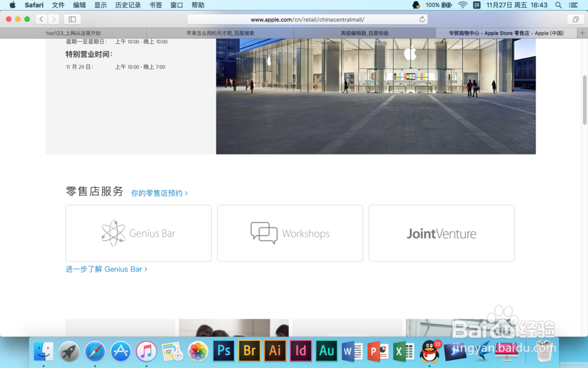Open 进一步了解 Genius Bar link
This screenshot has height=368, width=588.
click(106, 269)
